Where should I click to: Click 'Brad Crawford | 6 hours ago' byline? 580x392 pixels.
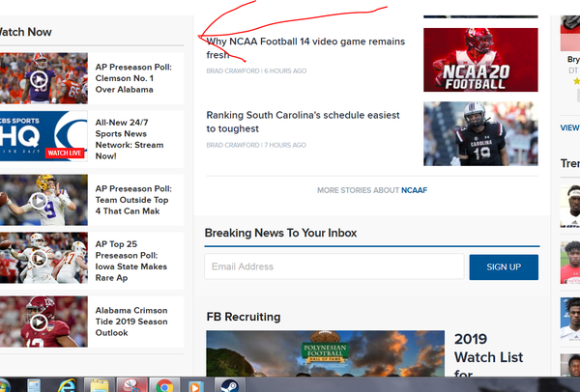coord(256,70)
